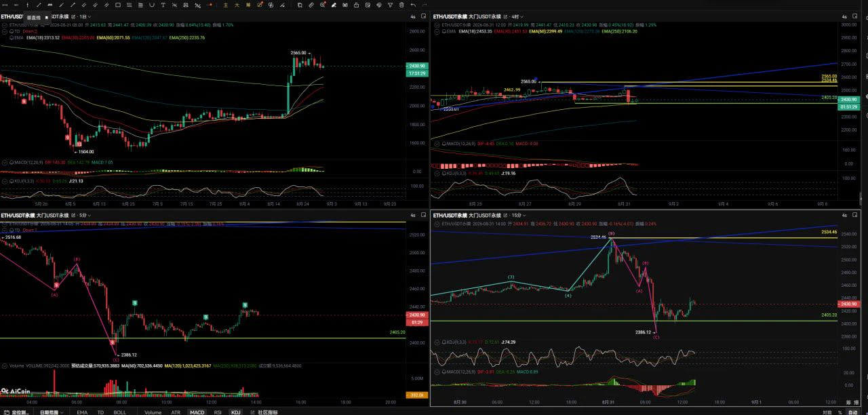868x415 pixels.
Task: Undo the last drawing action
Action: 413,5
